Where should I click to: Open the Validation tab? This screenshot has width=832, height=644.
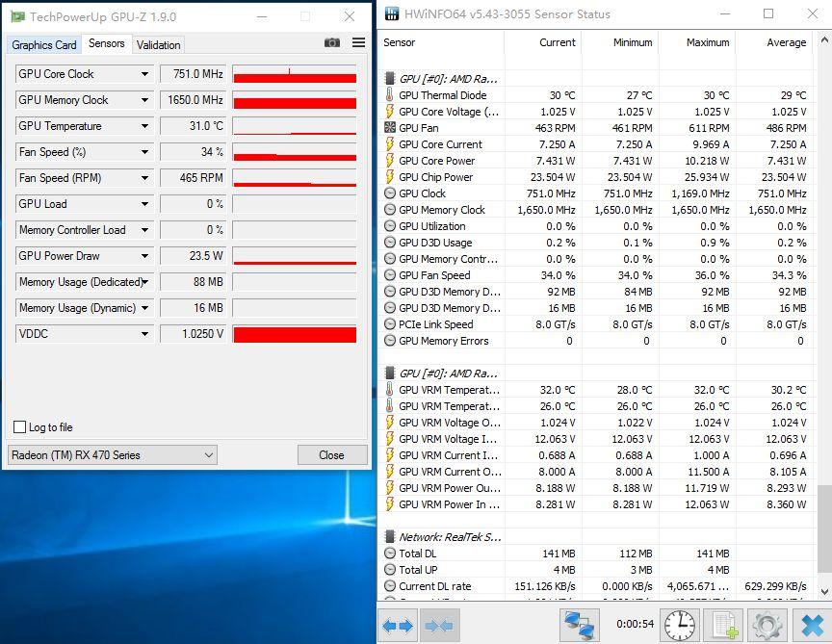pyautogui.click(x=158, y=45)
